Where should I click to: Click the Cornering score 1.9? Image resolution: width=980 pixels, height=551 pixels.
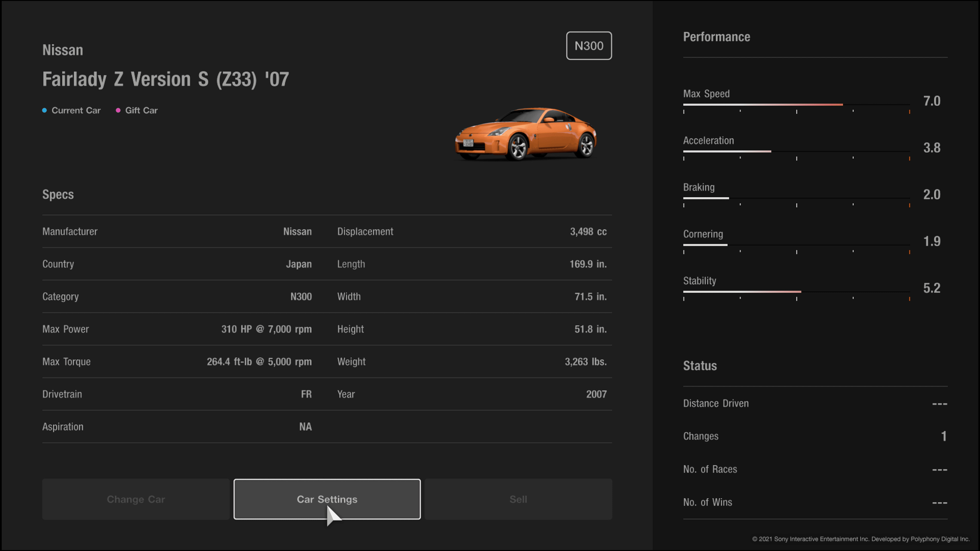pos(932,242)
